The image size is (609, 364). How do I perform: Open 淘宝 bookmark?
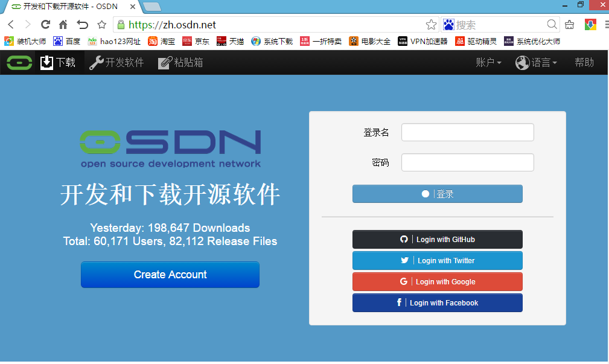162,41
